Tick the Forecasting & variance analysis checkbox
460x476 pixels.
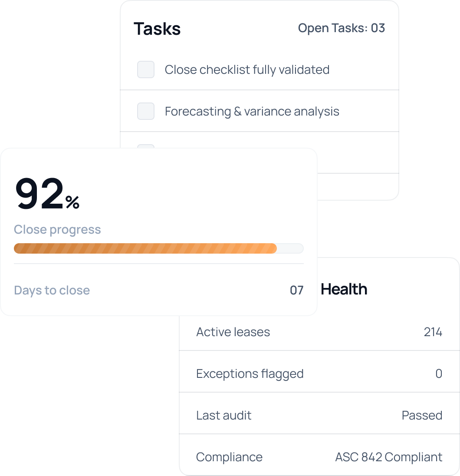pyautogui.click(x=146, y=111)
